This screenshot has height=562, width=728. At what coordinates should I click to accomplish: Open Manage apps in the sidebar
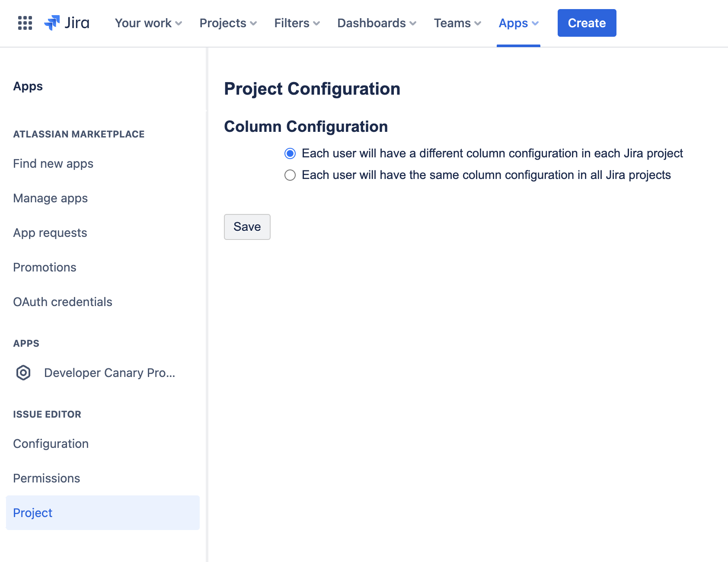[51, 198]
